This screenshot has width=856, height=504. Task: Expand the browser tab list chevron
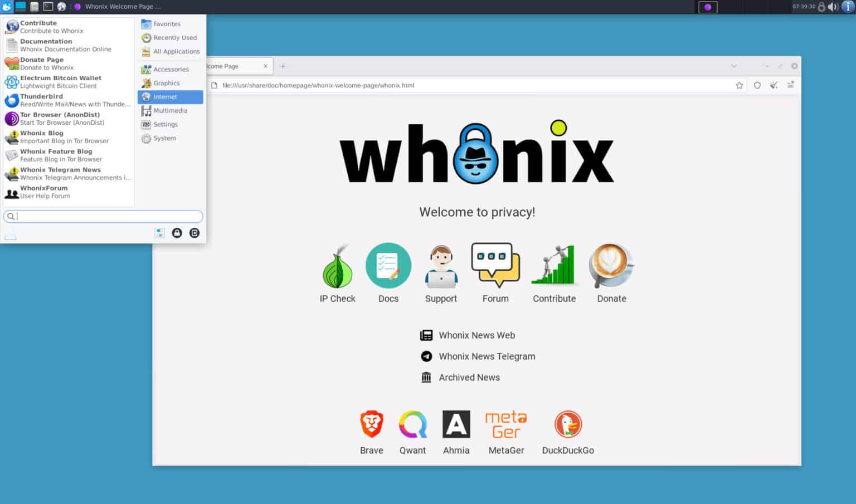[x=733, y=66]
